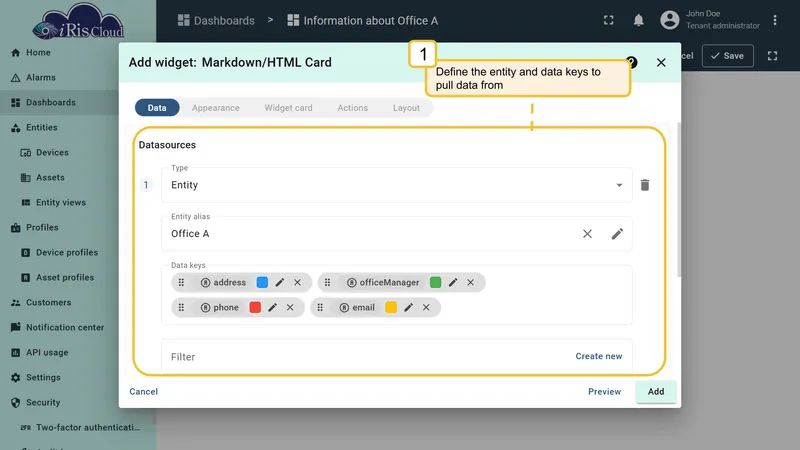The width and height of the screenshot is (800, 450).
Task: Select datasource number 1 badge
Action: point(146,185)
